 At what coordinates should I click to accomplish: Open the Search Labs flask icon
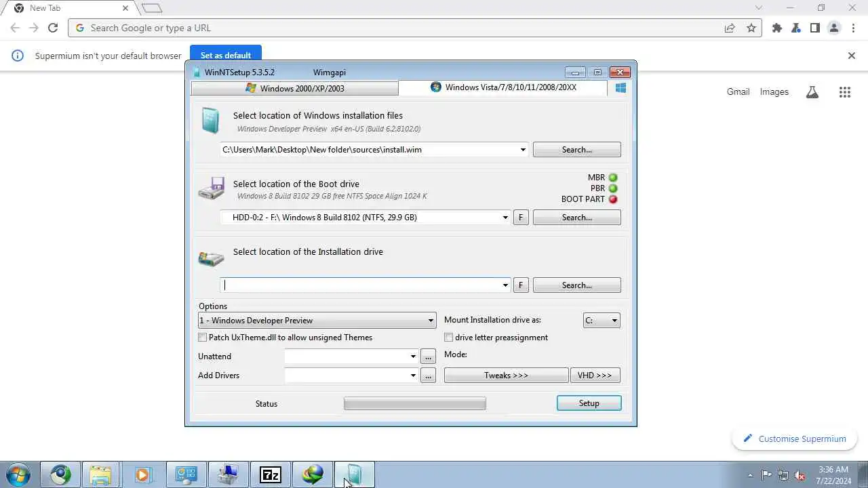coord(812,92)
